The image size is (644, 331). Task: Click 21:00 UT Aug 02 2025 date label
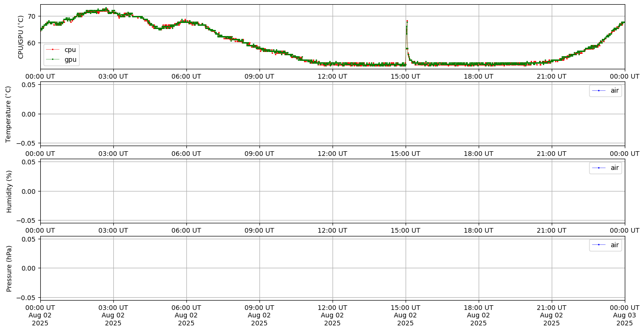tap(552, 316)
